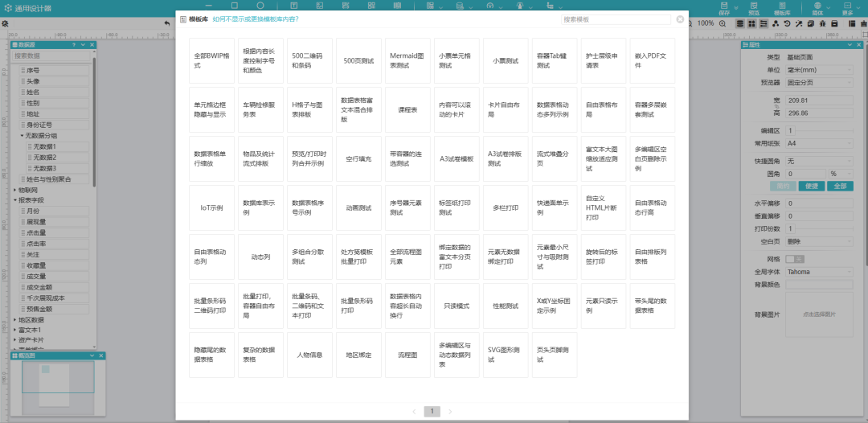Open the 简体 language dropdown
868x423 pixels.
click(x=817, y=9)
